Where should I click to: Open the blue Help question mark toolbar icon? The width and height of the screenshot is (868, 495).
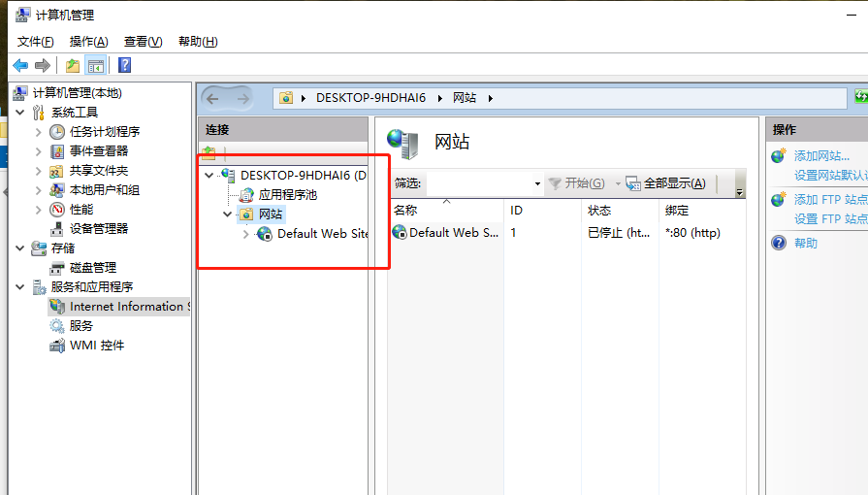124,65
